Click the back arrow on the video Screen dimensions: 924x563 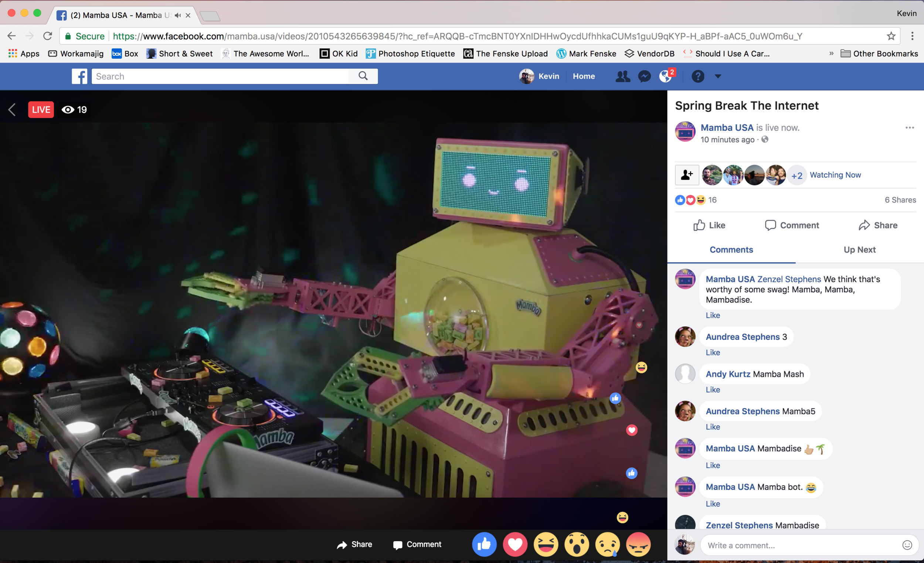[x=12, y=110]
